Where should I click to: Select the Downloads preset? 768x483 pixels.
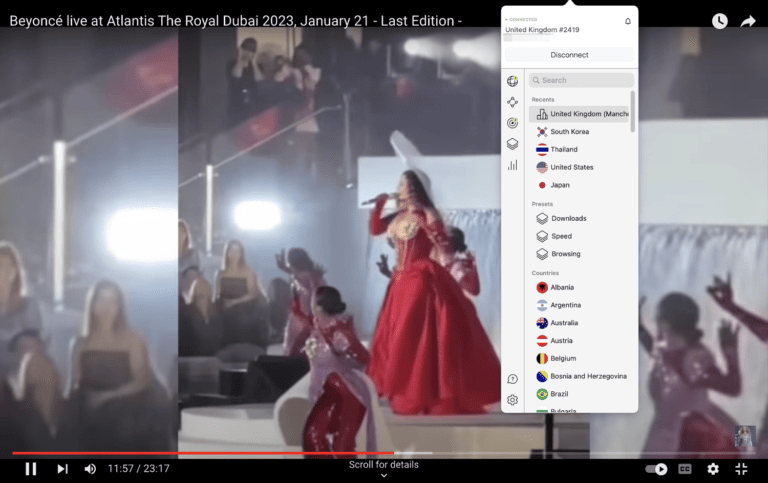pyautogui.click(x=569, y=218)
